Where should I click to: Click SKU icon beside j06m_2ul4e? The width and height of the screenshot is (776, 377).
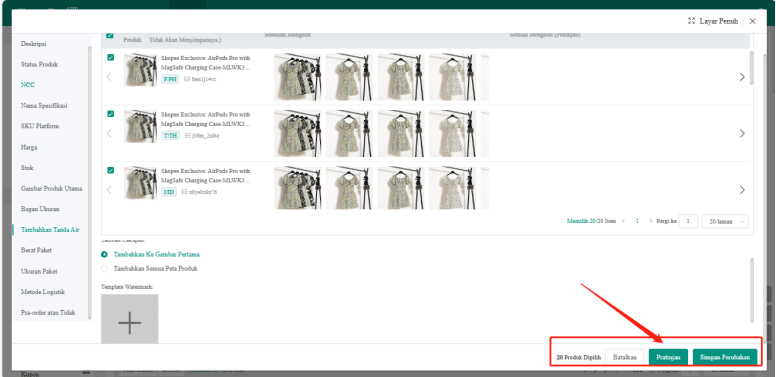click(187, 136)
